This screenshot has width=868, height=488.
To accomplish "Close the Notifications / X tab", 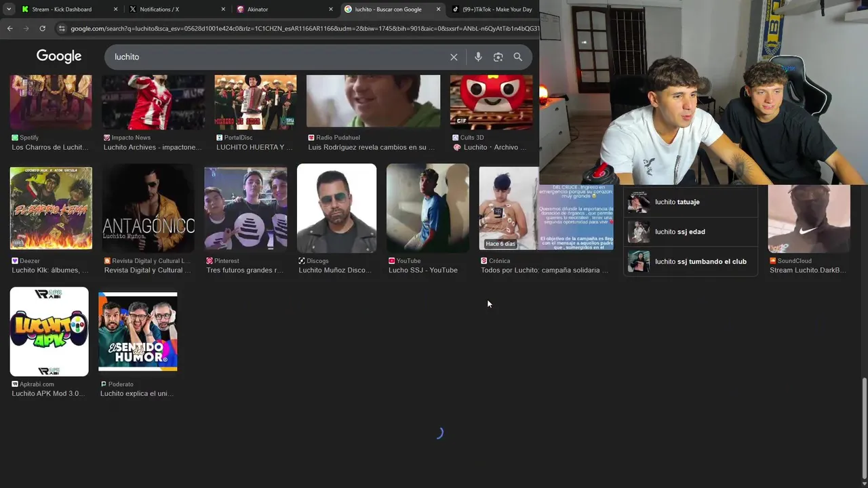I will click(x=223, y=9).
